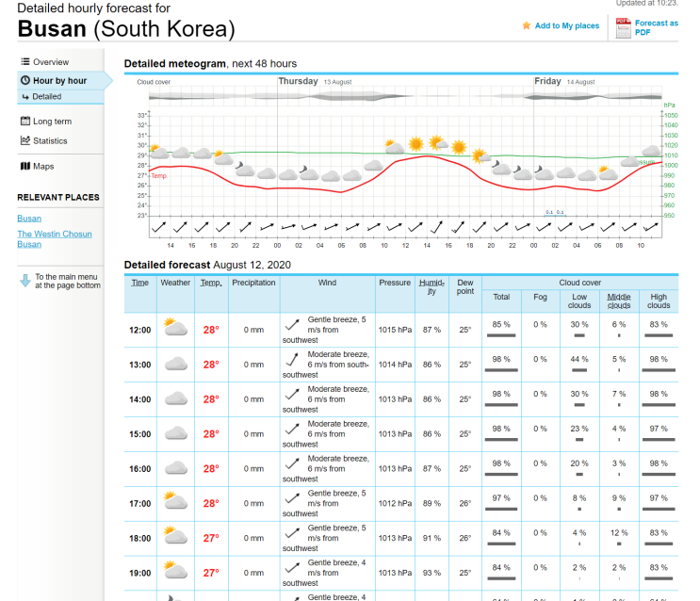Open The Westin Chosun Busan link

pyautogui.click(x=55, y=239)
